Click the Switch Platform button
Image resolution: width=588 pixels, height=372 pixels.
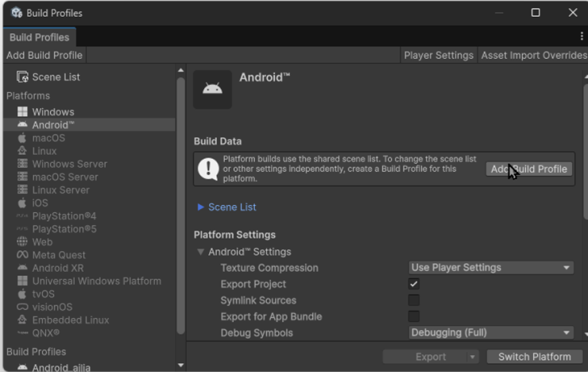coord(534,357)
